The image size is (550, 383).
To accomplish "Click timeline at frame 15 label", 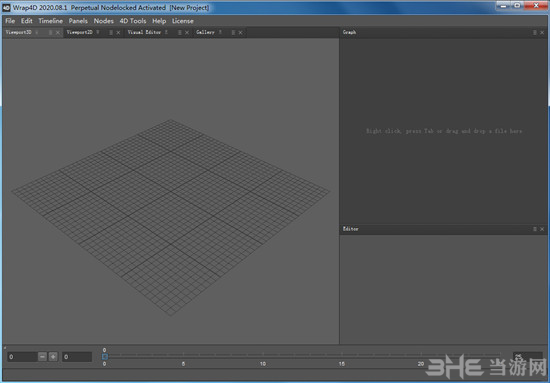I will click(342, 364).
